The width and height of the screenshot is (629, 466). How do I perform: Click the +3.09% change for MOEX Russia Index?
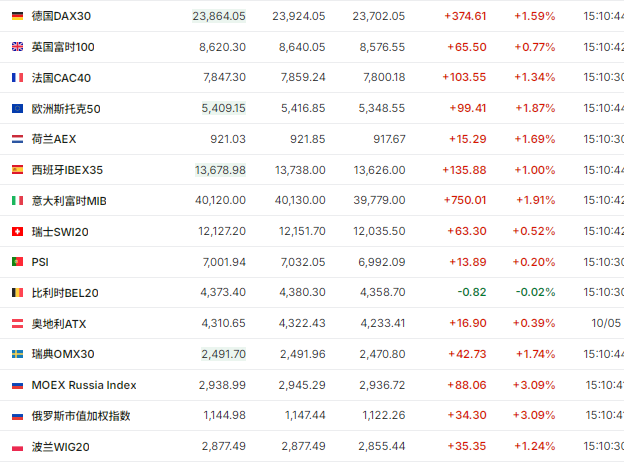coord(534,385)
